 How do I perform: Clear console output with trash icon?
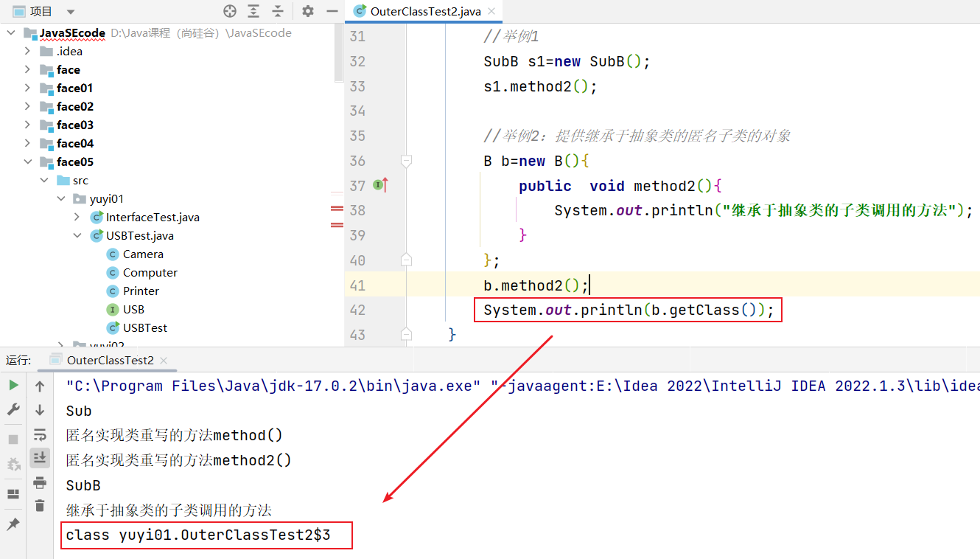40,506
